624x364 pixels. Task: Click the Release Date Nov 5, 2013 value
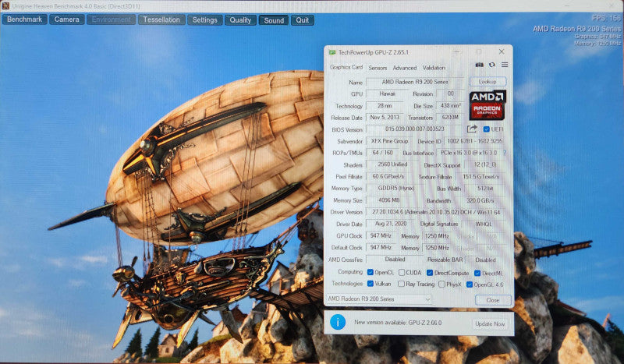pyautogui.click(x=385, y=118)
